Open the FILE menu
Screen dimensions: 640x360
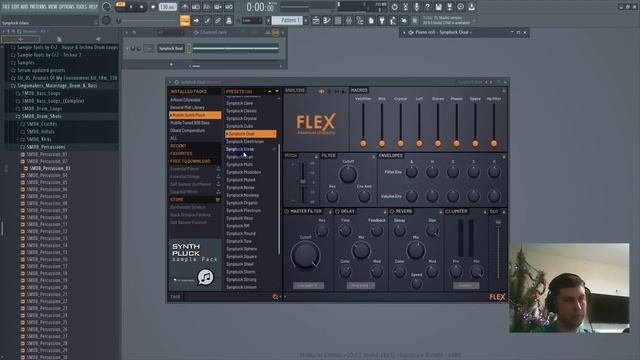(x=6, y=7)
